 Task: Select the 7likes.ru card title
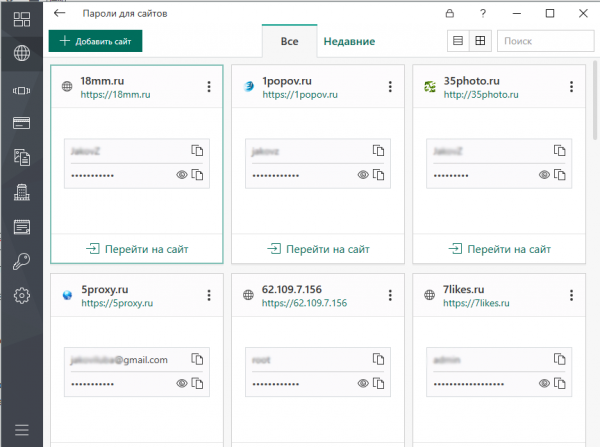(x=464, y=289)
